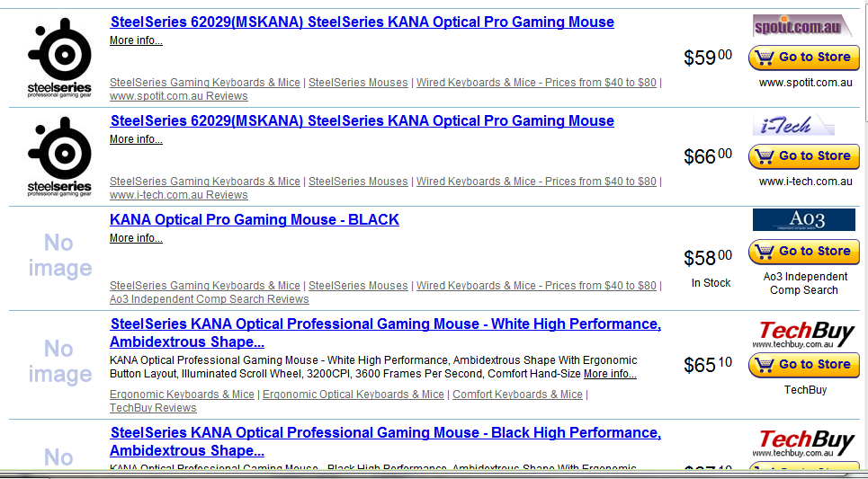Open Wired Keyboards & Mice $40 to $80 in the i-tech listing
This screenshot has width=868, height=479.
click(536, 182)
